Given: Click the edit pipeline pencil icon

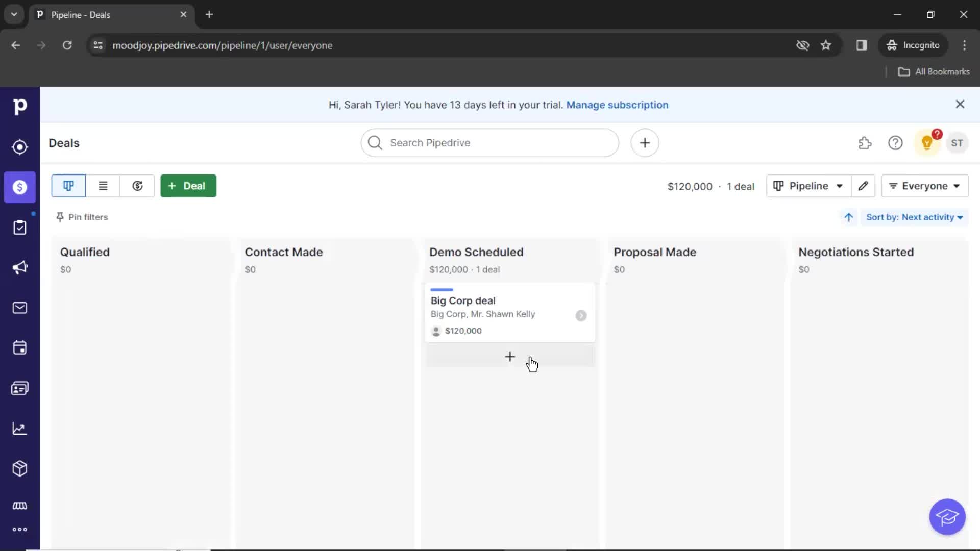Looking at the screenshot, I should pyautogui.click(x=863, y=186).
